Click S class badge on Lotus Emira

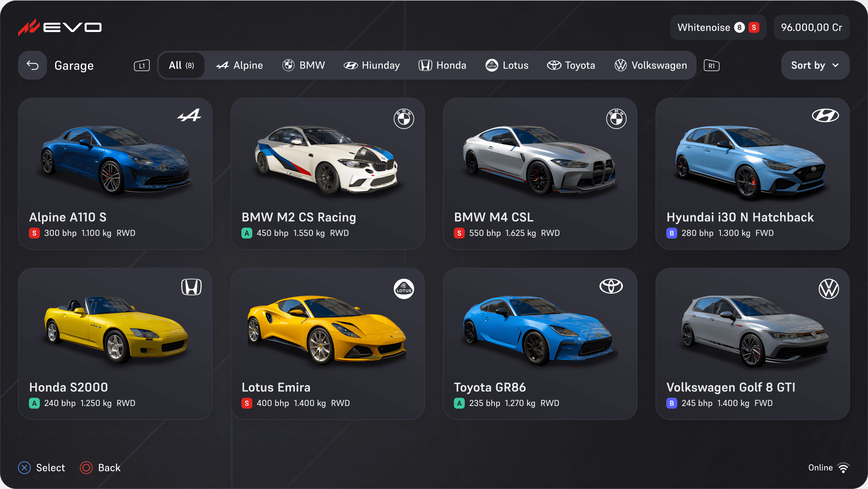click(x=247, y=403)
